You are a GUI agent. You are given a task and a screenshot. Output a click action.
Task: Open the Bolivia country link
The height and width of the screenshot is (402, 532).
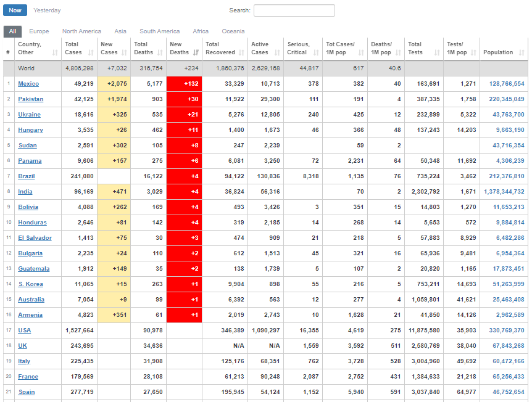pos(28,207)
